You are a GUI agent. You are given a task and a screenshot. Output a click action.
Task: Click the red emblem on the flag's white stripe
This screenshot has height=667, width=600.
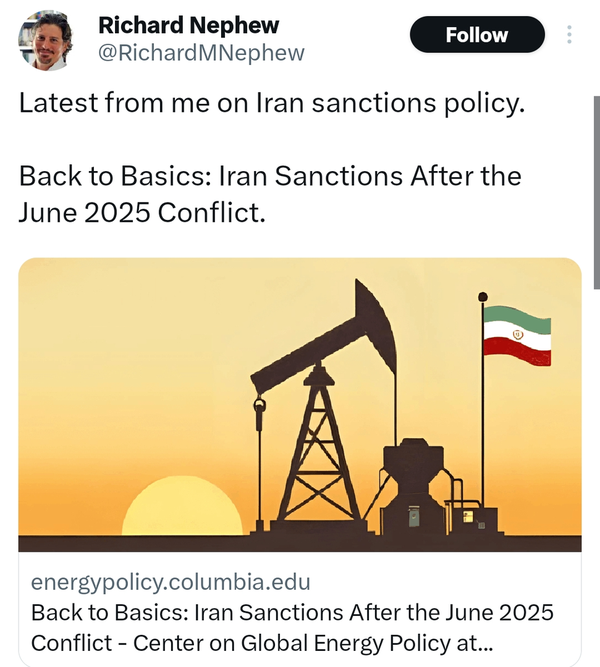[x=517, y=334]
